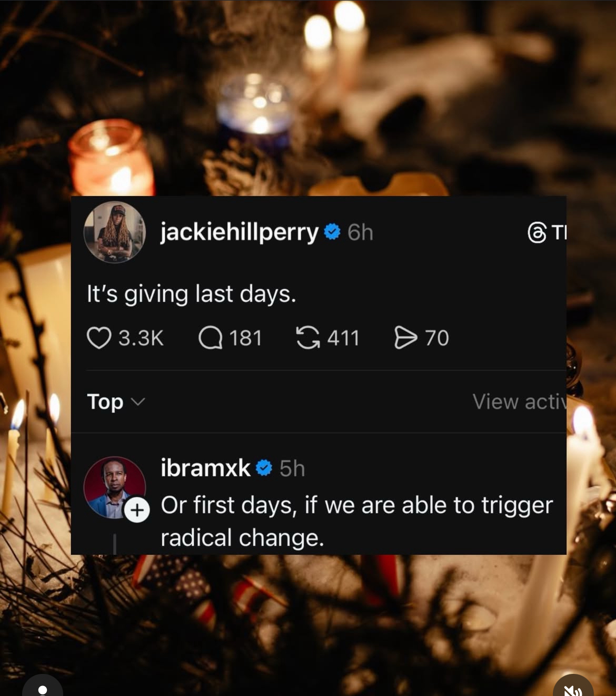Click the 3.3K likes count
Viewport: 616px width, 696px height.
coord(141,338)
